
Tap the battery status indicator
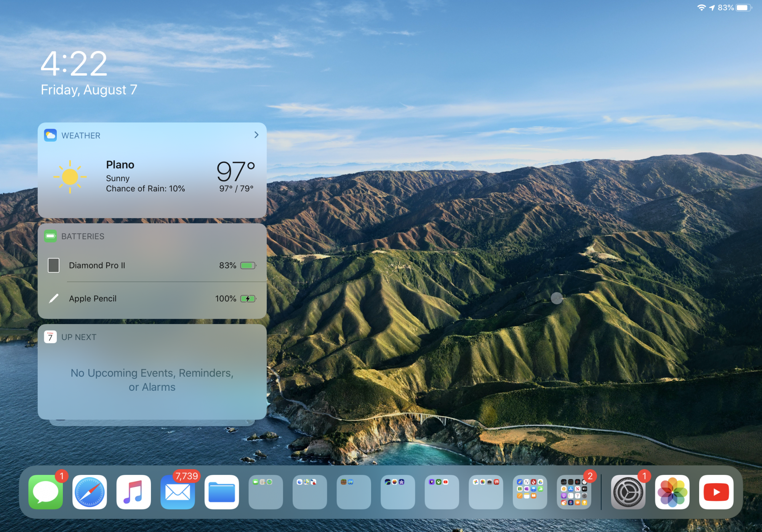743,8
